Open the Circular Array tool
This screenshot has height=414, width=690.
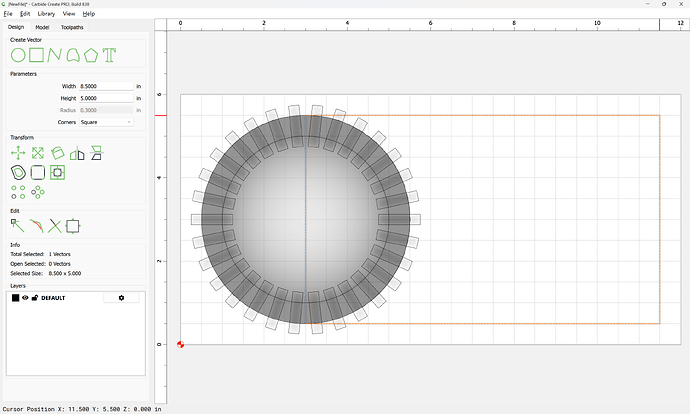coord(38,191)
